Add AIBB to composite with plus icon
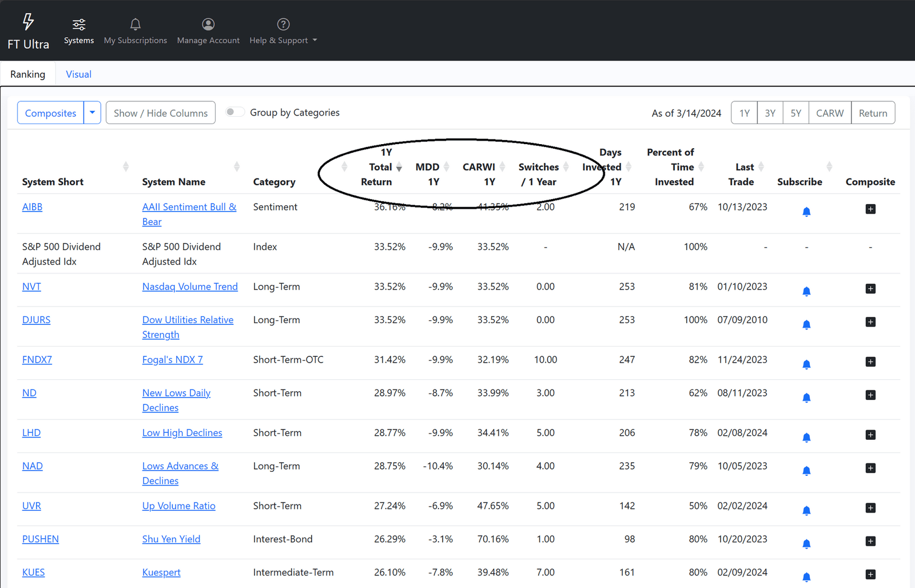The image size is (915, 588). pyautogui.click(x=870, y=209)
